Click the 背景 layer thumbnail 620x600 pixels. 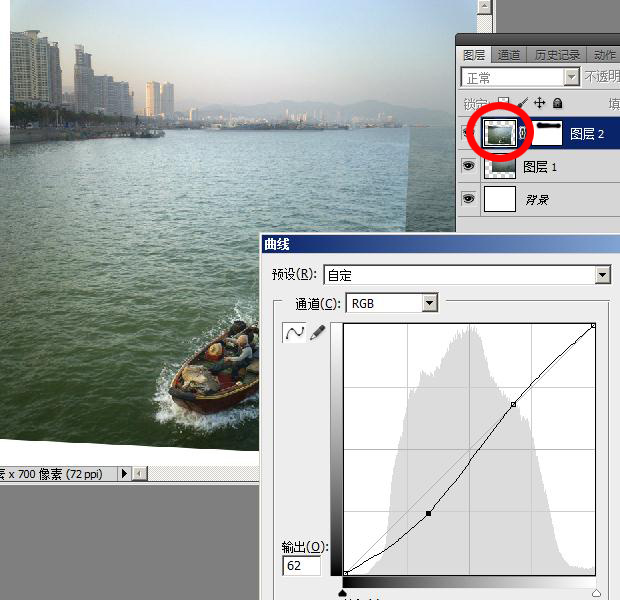500,199
